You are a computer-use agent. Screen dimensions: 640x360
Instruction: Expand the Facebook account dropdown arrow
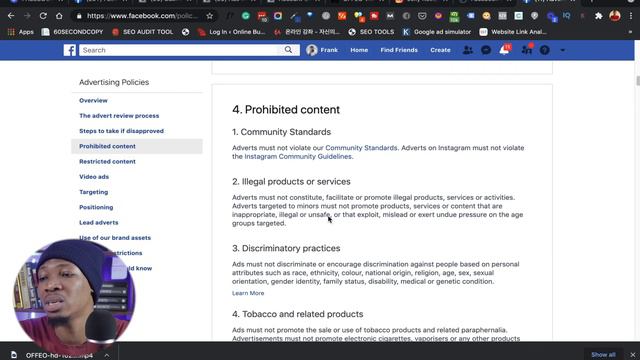(562, 50)
